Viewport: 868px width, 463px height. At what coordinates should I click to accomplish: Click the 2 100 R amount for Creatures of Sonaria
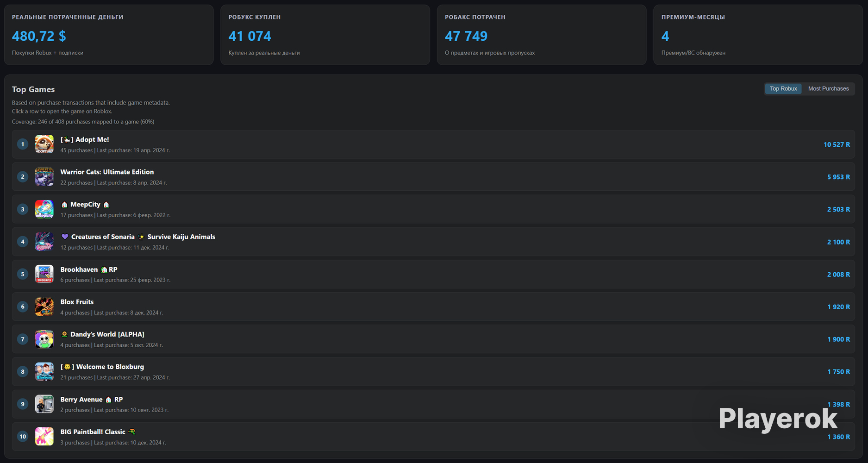(838, 242)
